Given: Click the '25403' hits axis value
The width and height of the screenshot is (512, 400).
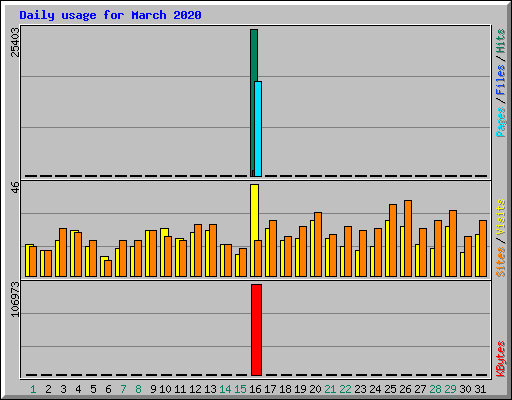Looking at the screenshot, I should click(15, 42).
